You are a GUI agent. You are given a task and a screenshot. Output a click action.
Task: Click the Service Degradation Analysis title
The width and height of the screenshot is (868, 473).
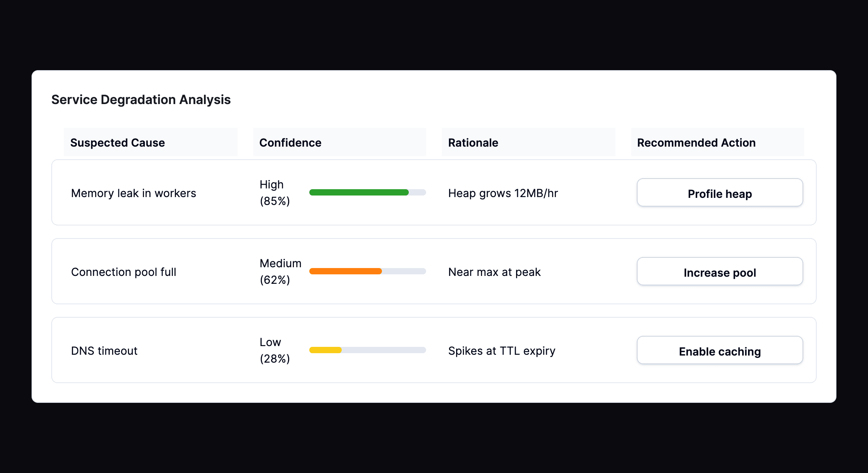(141, 100)
